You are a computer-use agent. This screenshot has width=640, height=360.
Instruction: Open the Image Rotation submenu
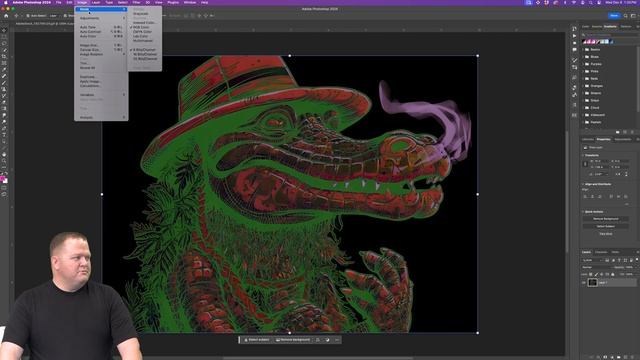click(x=101, y=54)
